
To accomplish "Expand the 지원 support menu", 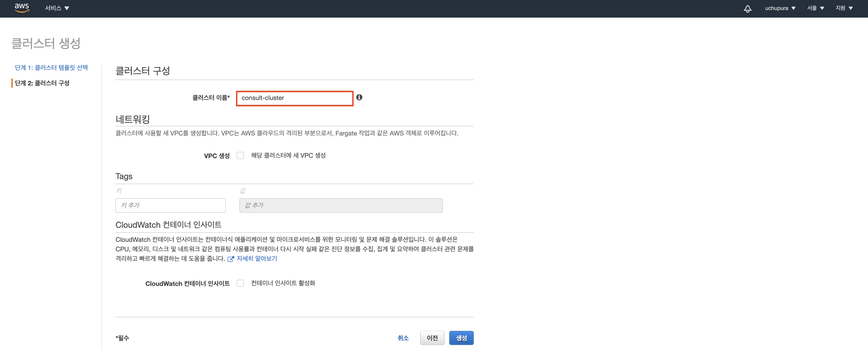I will (x=844, y=8).
